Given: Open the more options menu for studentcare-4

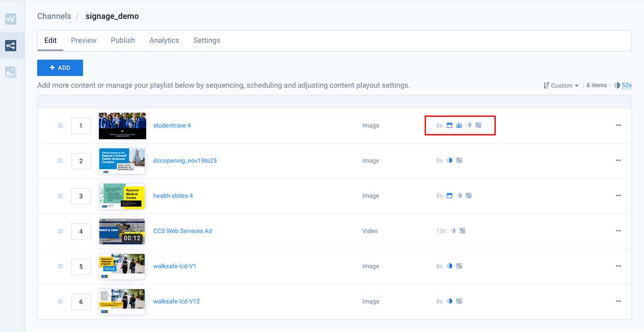Looking at the screenshot, I should click(x=618, y=125).
